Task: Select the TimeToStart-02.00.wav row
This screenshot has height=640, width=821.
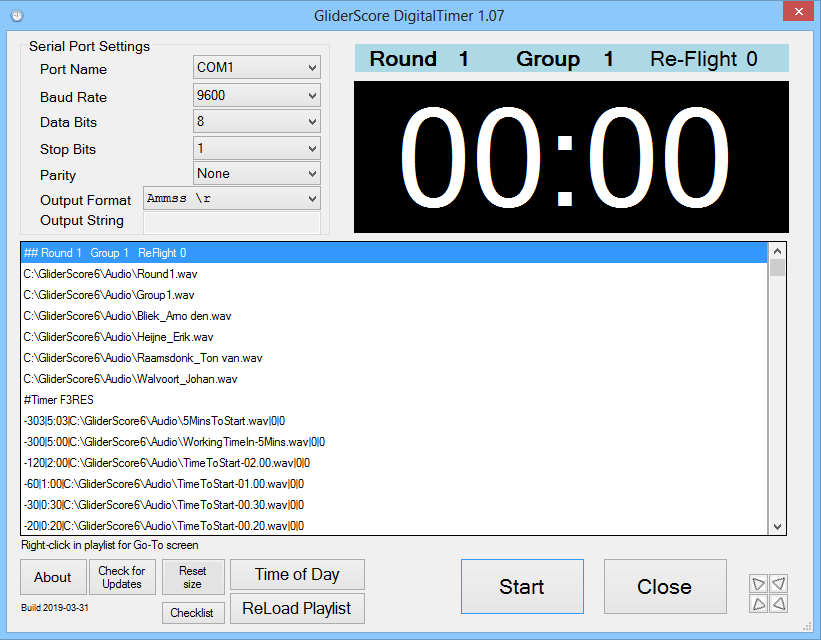Action: coord(394,462)
